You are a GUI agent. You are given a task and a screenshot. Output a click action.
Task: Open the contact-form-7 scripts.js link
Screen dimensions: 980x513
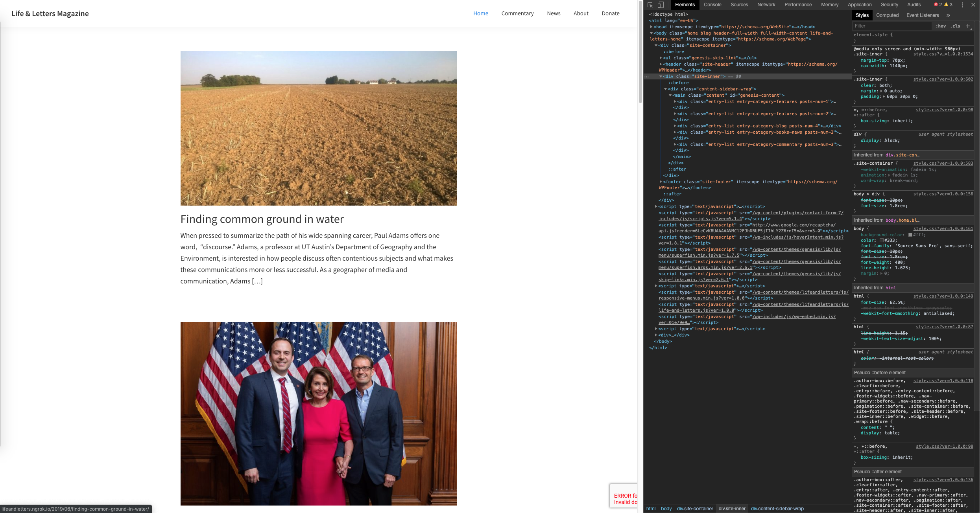(751, 215)
